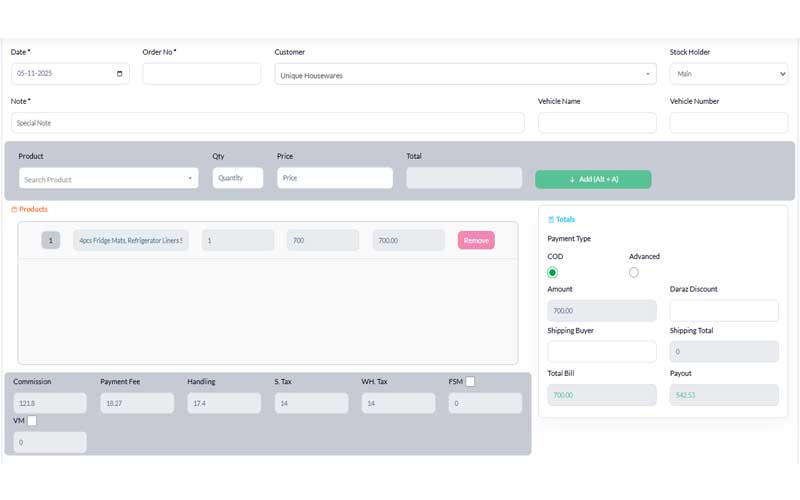Image resolution: width=800 pixels, height=500 pixels.
Task: Click the 'Products' heading text
Action: coord(33,210)
